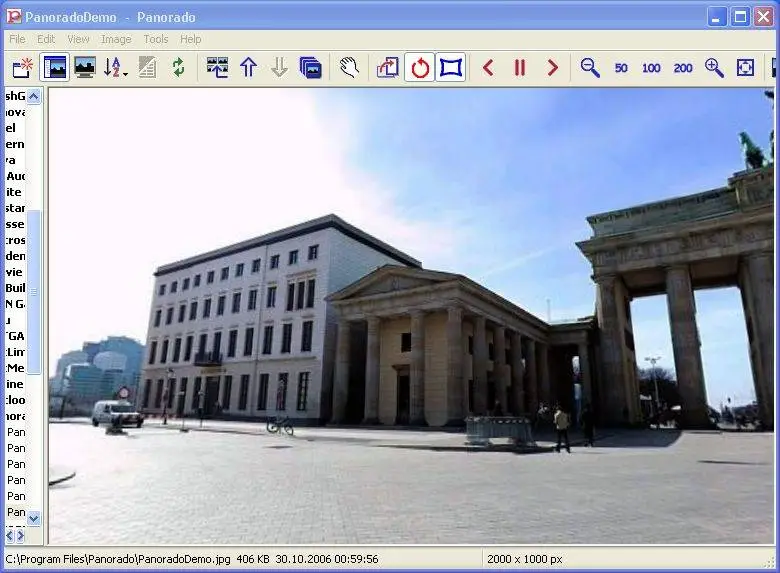Zoom in with plus magnifier
The height and width of the screenshot is (573, 780).
coord(714,68)
